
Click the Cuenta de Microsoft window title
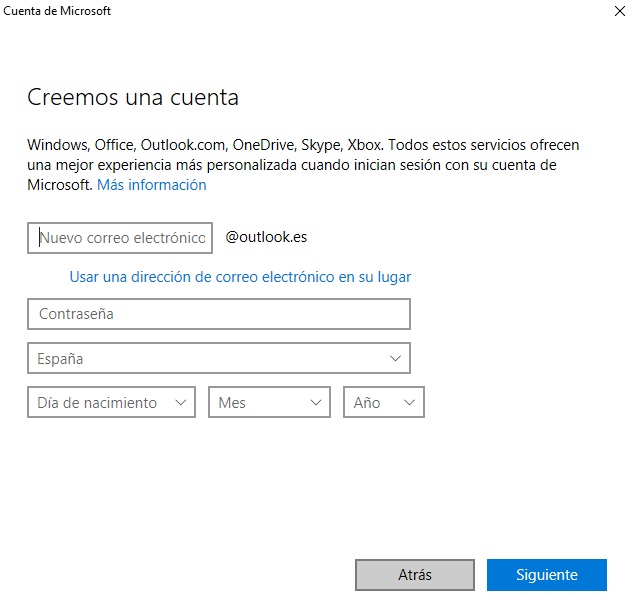point(57,11)
